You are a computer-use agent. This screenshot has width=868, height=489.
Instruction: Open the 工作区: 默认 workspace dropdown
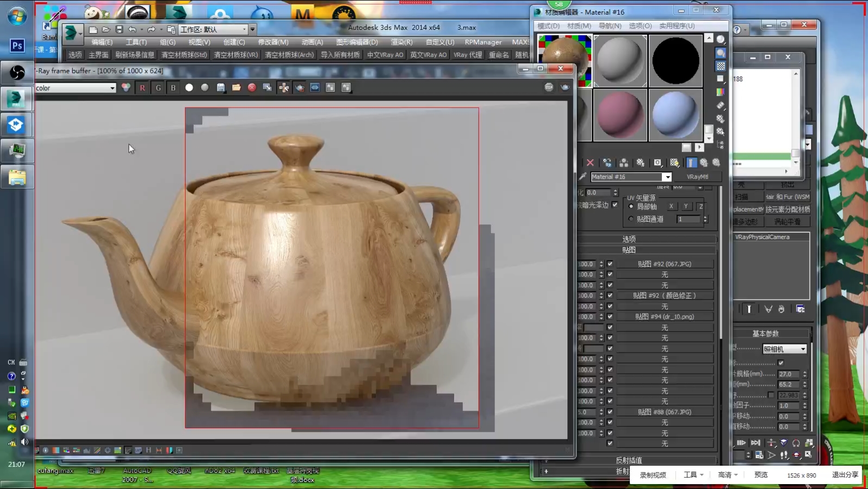[213, 29]
